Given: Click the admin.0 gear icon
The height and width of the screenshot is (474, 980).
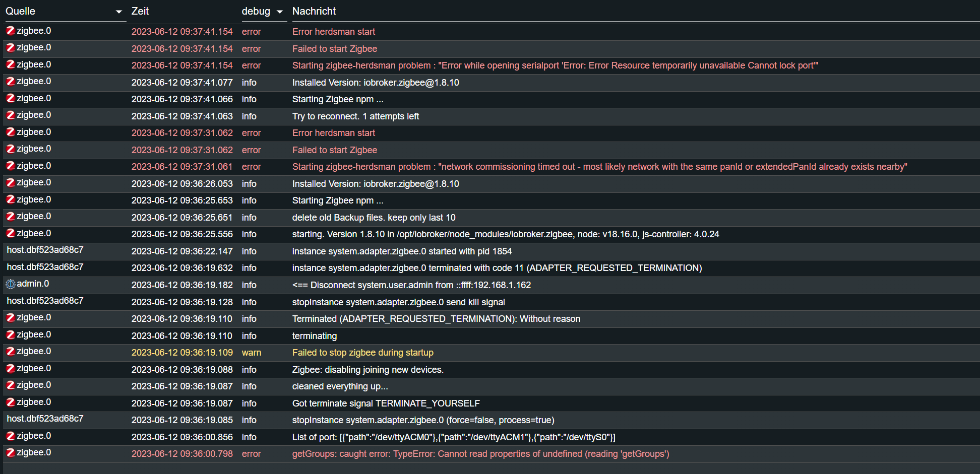Looking at the screenshot, I should [x=11, y=284].
